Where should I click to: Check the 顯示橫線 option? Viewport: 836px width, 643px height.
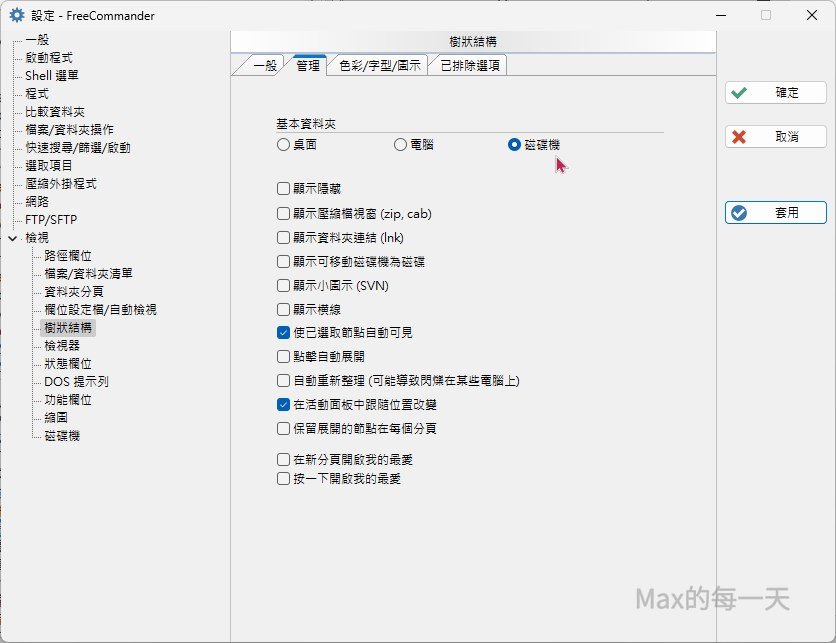284,309
